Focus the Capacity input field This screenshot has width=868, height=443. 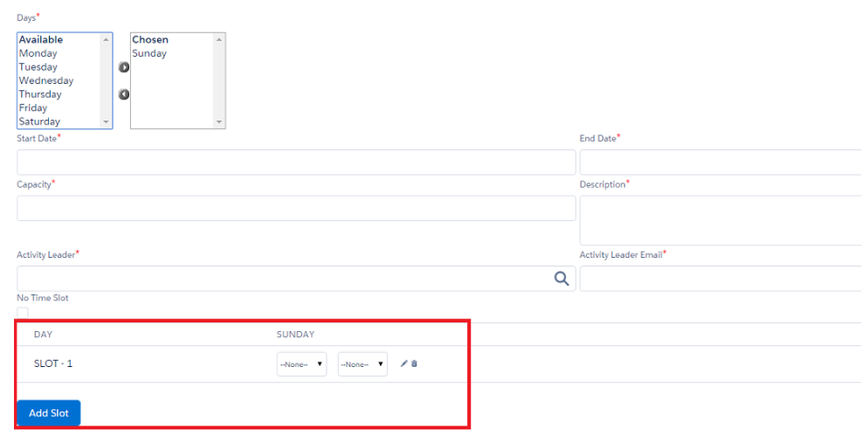coord(296,208)
